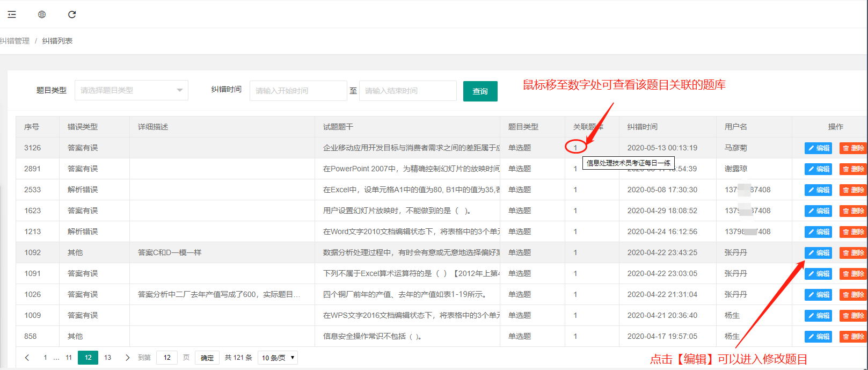Open the 题目类型 dropdown selector

(132, 90)
